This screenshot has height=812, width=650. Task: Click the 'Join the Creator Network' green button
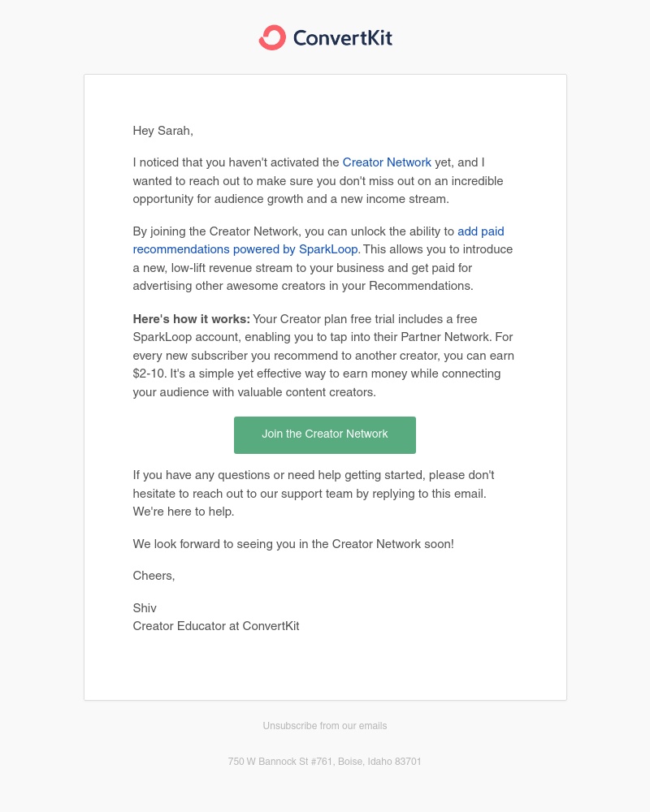pyautogui.click(x=325, y=435)
